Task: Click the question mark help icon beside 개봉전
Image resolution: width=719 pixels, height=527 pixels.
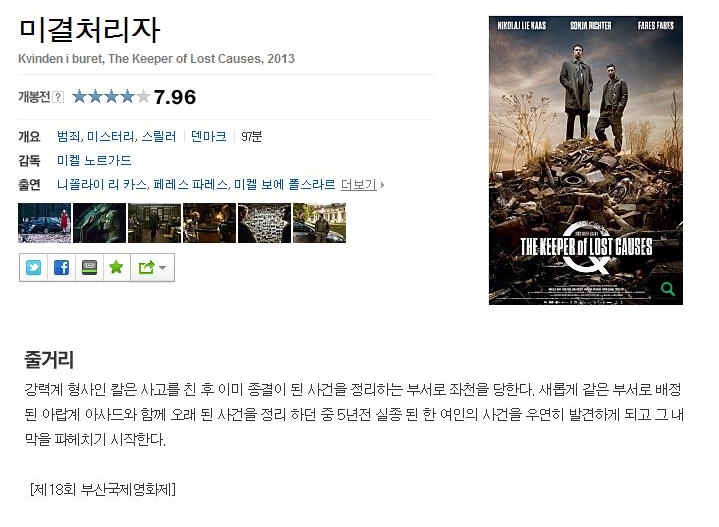Action: (x=58, y=97)
